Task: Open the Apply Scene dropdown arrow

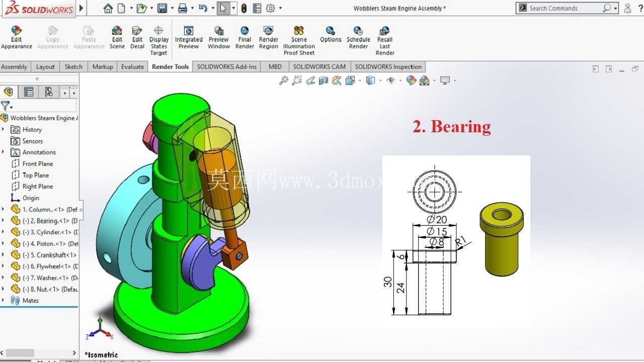Action: pyautogui.click(x=434, y=80)
